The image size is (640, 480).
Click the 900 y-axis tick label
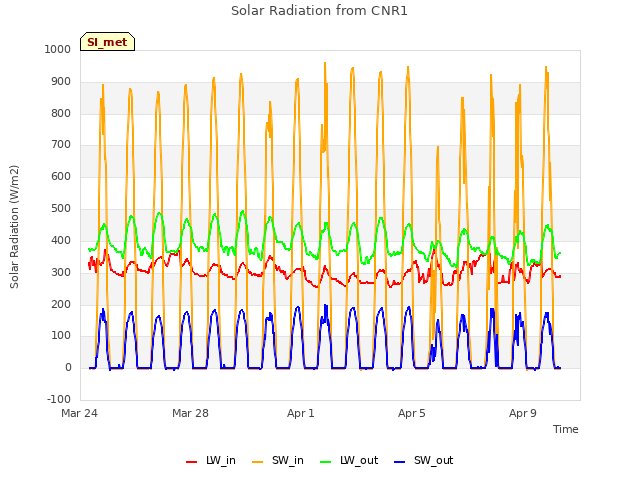pos(61,82)
